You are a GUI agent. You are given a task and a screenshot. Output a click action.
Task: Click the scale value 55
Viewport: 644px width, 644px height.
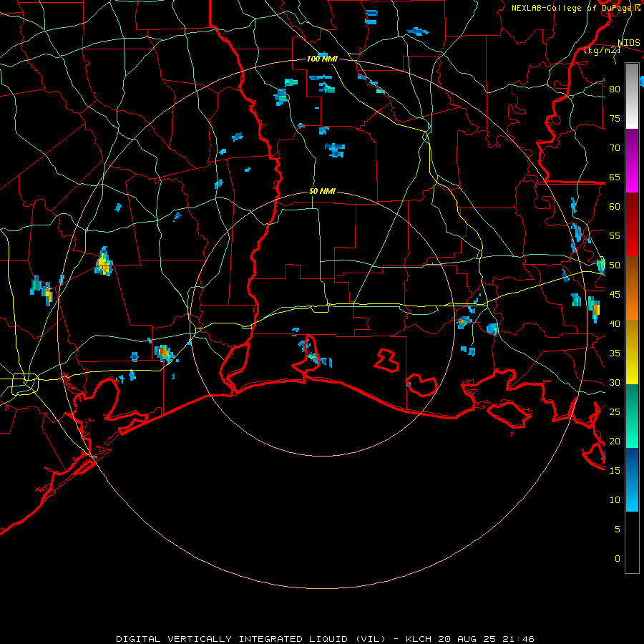tap(615, 235)
